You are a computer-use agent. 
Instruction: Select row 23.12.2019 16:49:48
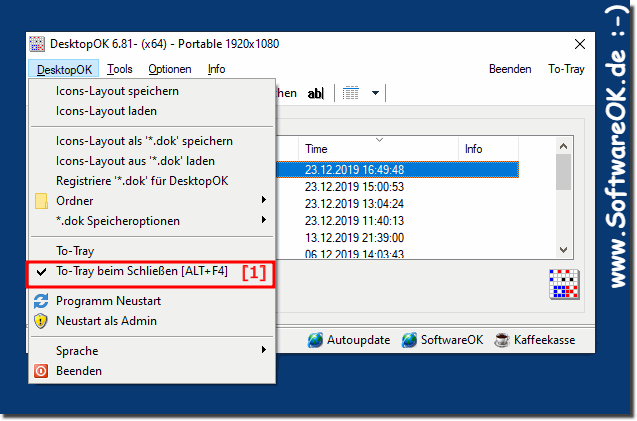397,169
